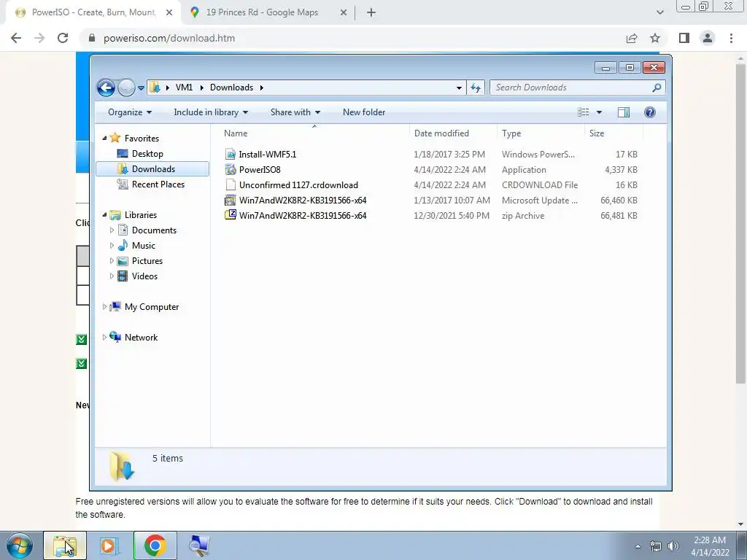Expand the Music library node
Image resolution: width=747 pixels, height=560 pixels.
112,245
